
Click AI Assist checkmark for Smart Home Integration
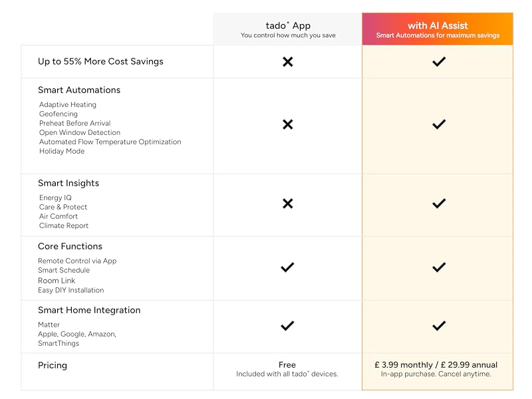pyautogui.click(x=438, y=326)
